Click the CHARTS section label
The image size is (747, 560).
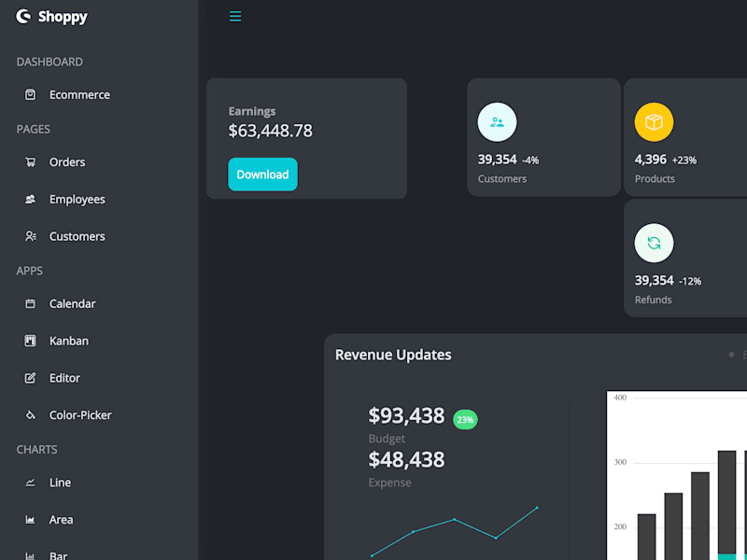click(x=36, y=450)
